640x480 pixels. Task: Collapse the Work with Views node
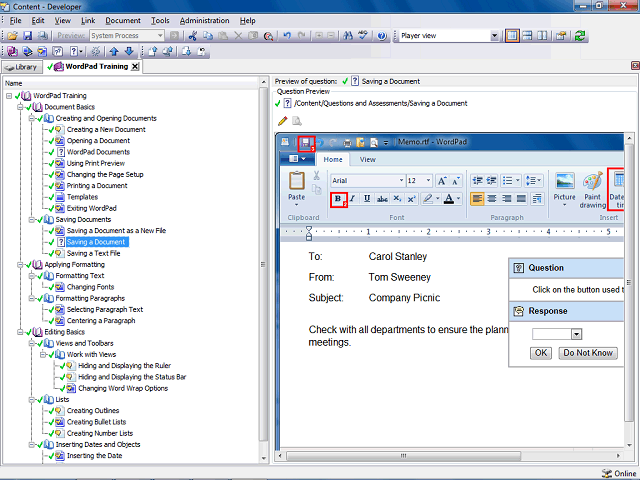coord(43,355)
